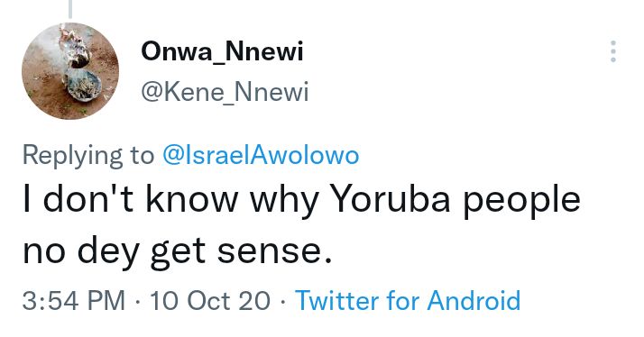This screenshot has height=337, width=644.
Task: Open the Onwa_Nnewi display name profile
Action: 222,52
